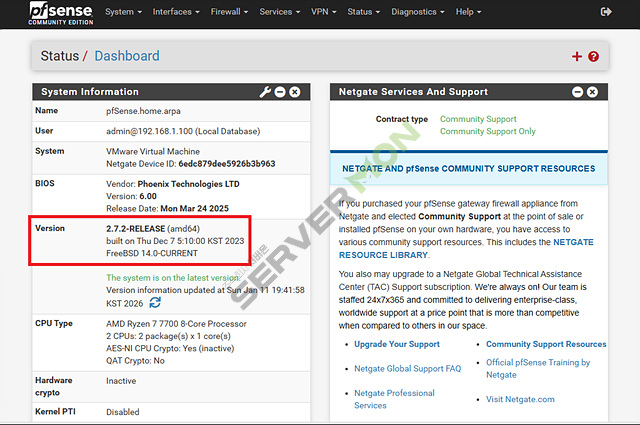Click AES-NI CPU Crypto: Yes (inactive) line
The width and height of the screenshot is (640, 425).
coord(170,348)
